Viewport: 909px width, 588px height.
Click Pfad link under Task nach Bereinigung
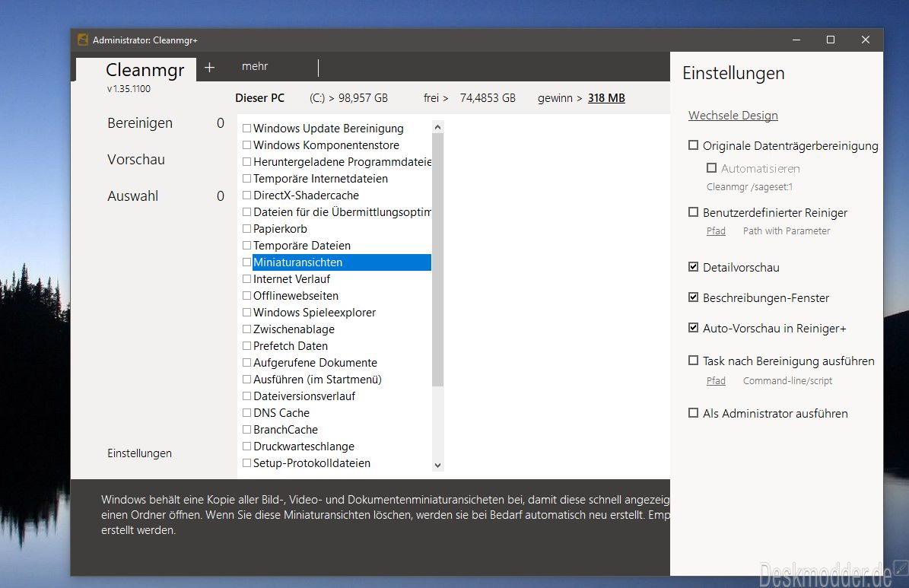click(x=716, y=380)
